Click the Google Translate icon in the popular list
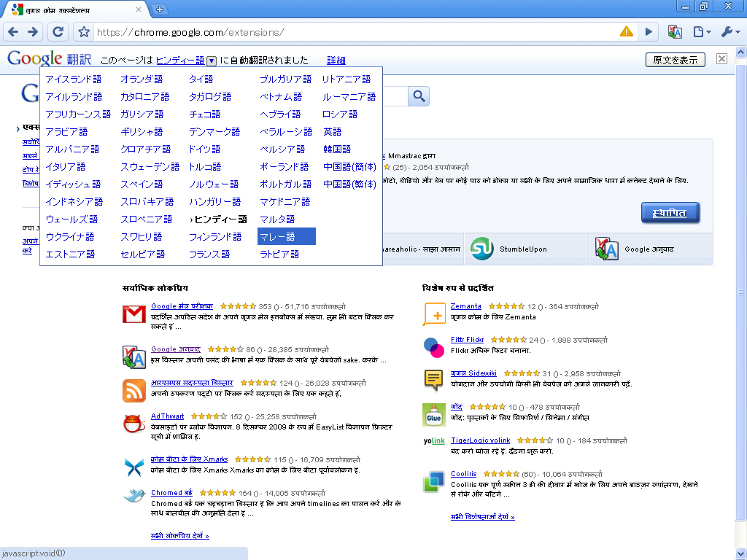Viewport: 747px width, 560px height. [x=134, y=357]
